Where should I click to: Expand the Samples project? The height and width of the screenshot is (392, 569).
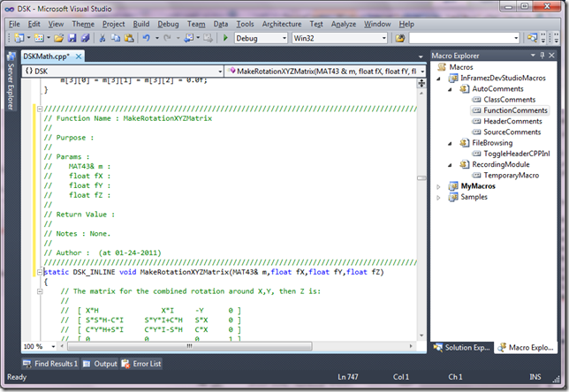pyautogui.click(x=438, y=197)
